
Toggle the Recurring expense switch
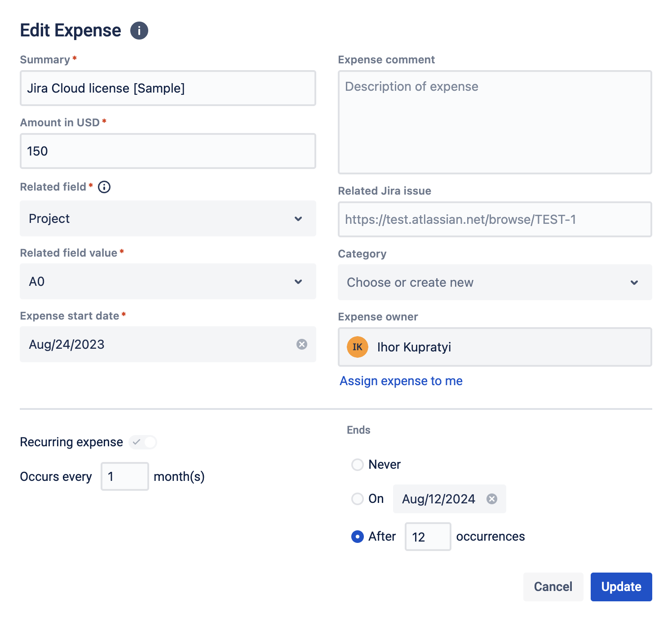(143, 442)
